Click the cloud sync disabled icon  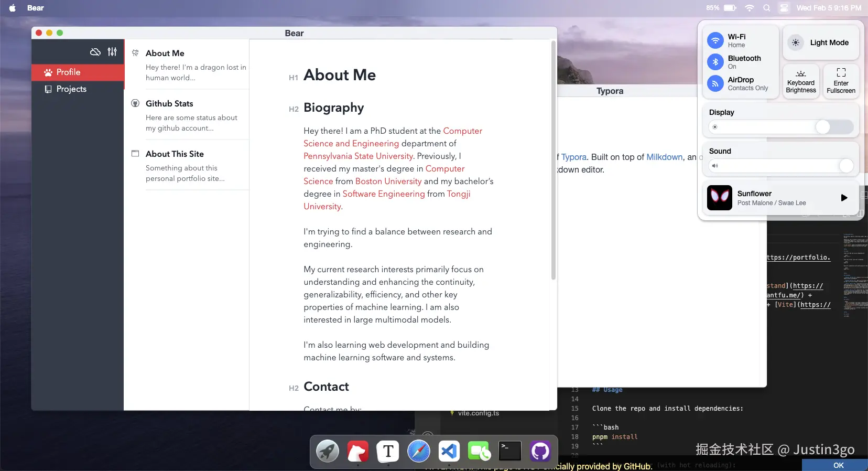95,52
